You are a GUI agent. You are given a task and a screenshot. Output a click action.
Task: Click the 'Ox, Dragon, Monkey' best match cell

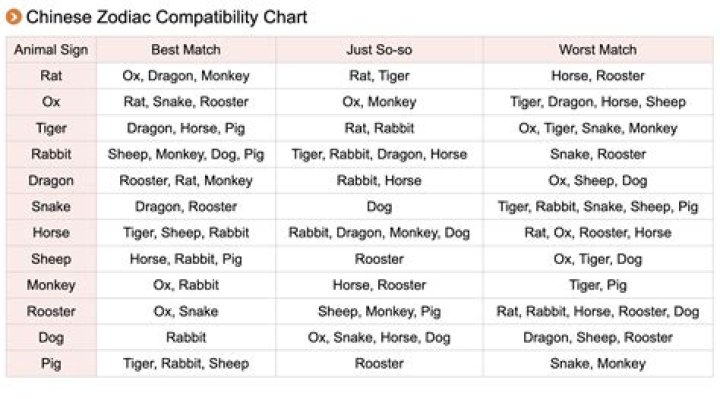point(186,76)
